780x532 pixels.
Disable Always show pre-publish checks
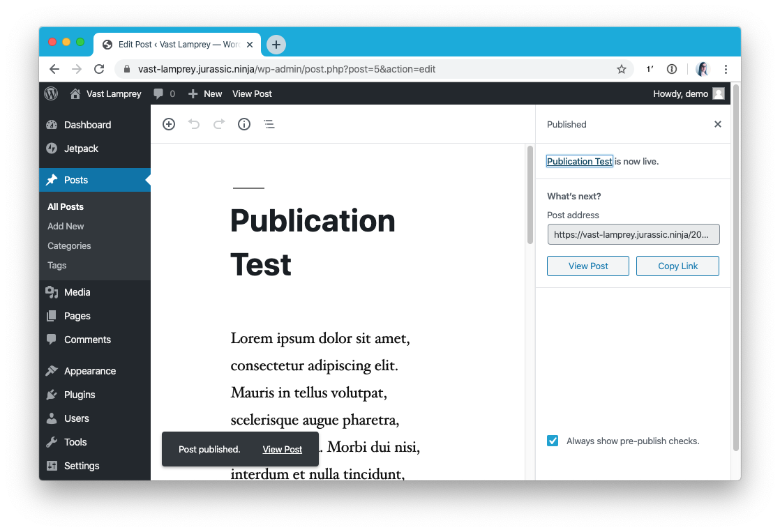point(552,441)
